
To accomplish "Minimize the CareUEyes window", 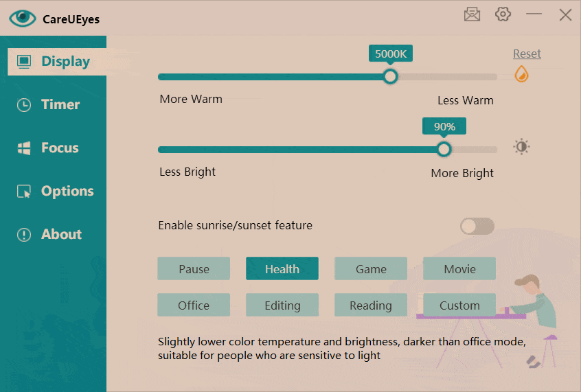I will (x=534, y=14).
